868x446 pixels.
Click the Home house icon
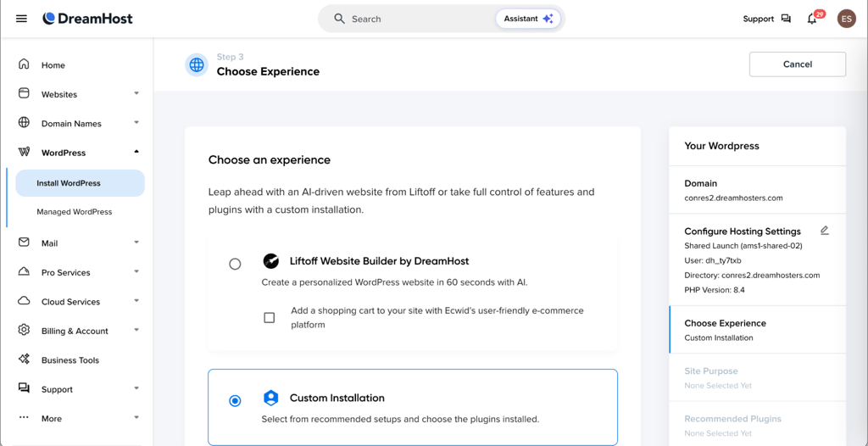pyautogui.click(x=24, y=64)
